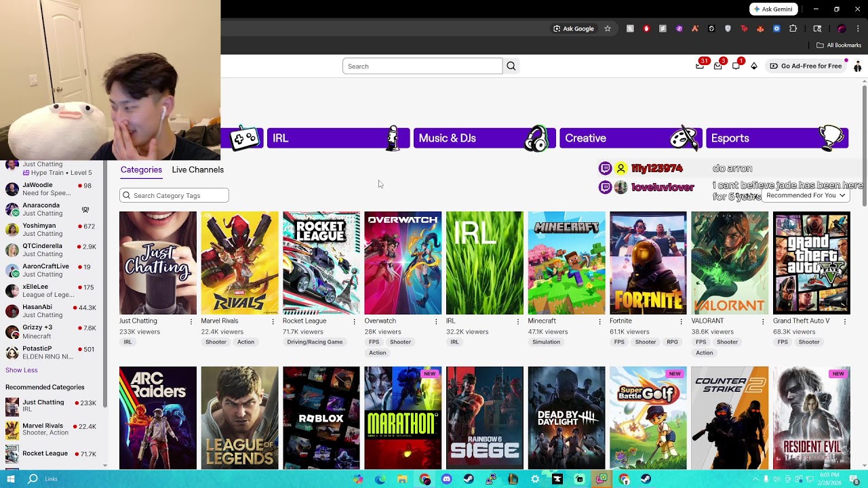Click the Twitch search bar
868x488 pixels.
[x=422, y=66]
